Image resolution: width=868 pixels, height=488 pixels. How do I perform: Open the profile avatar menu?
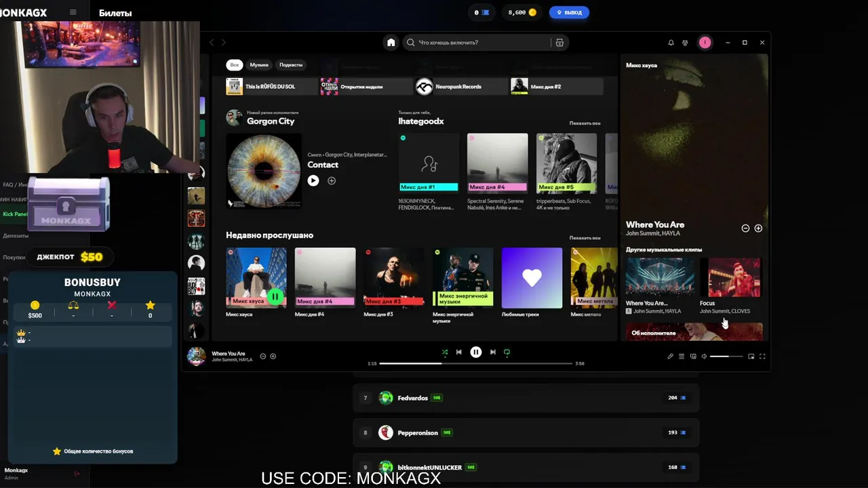(x=705, y=42)
